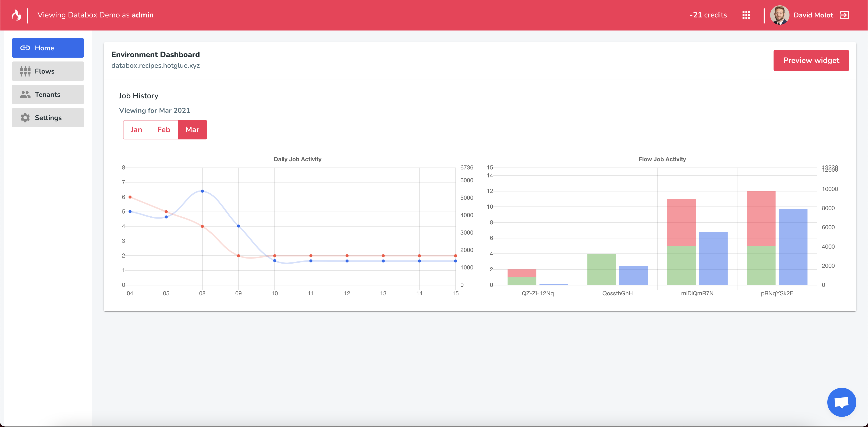The image size is (868, 427).
Task: Click the Preview widget button
Action: (811, 60)
